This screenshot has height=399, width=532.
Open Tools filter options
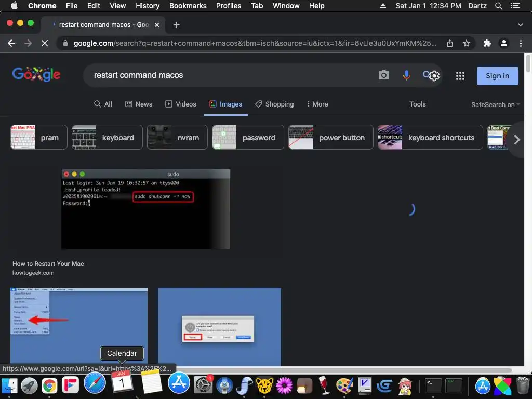417,104
